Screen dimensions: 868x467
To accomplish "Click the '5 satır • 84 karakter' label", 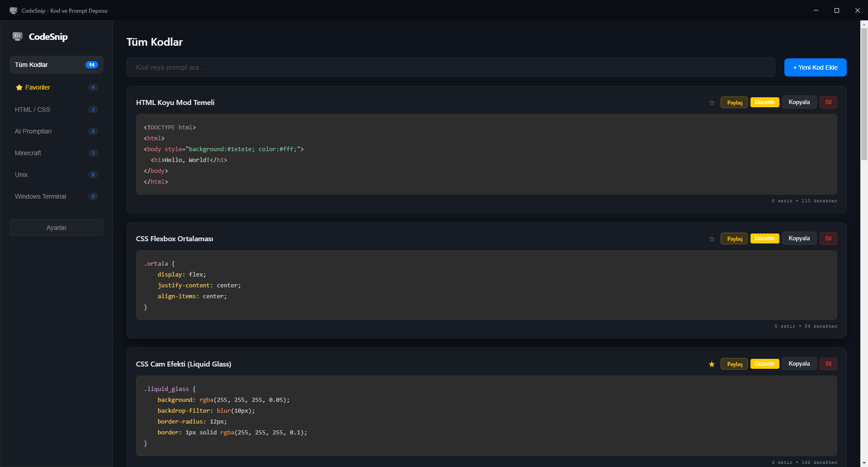I will click(806, 326).
